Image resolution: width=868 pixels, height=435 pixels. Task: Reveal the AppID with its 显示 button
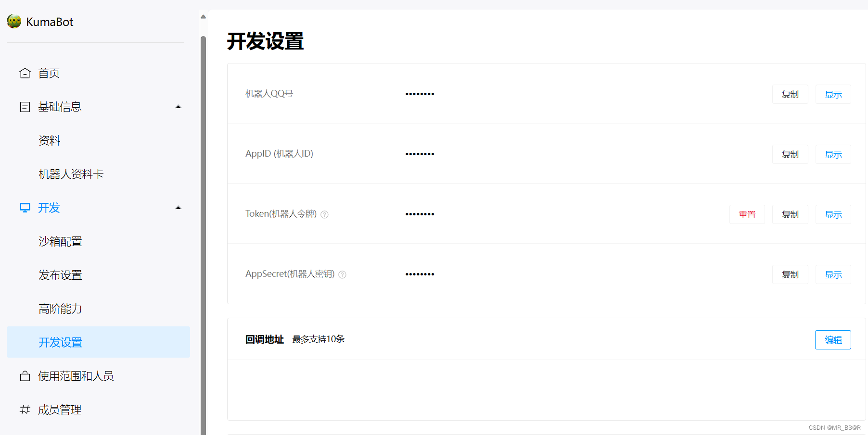[x=833, y=154]
